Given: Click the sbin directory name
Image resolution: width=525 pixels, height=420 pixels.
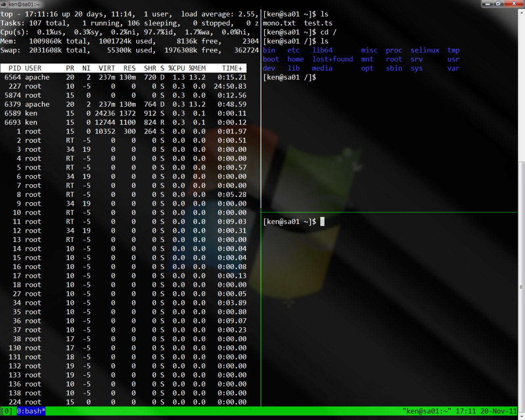Looking at the screenshot, I should (394, 68).
